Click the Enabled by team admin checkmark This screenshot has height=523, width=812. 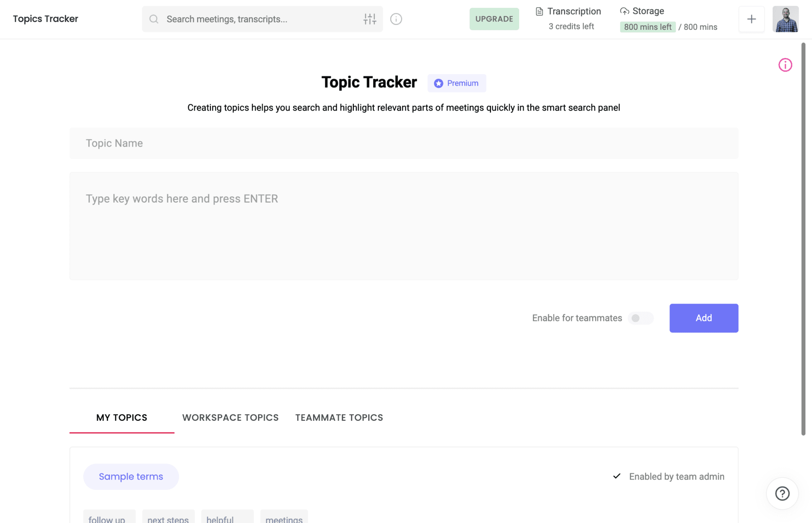[x=617, y=476]
